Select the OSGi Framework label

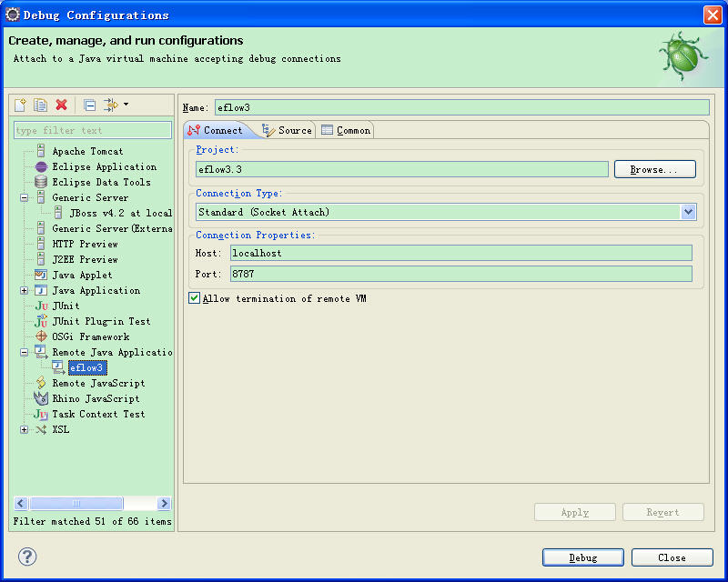[x=90, y=336]
